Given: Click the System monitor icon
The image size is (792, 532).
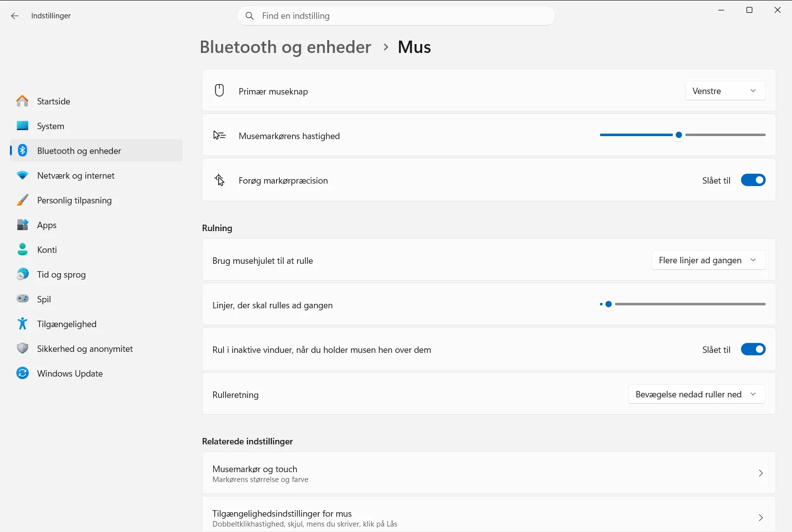Looking at the screenshot, I should pyautogui.click(x=22, y=126).
